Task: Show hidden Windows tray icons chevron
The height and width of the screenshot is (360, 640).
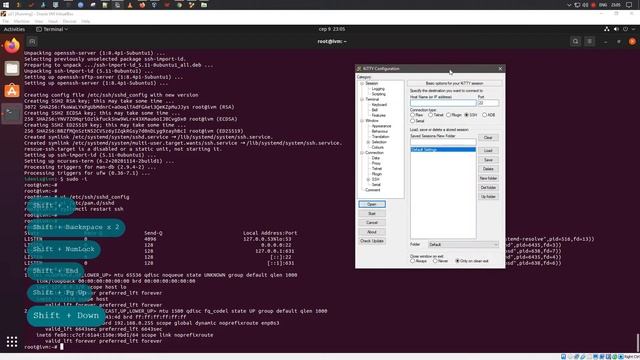Action: pyautogui.click(x=569, y=5)
